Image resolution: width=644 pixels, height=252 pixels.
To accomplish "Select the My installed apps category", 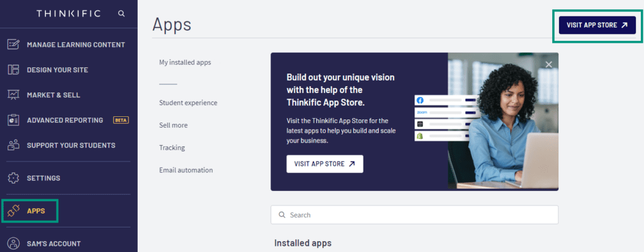I will [185, 62].
